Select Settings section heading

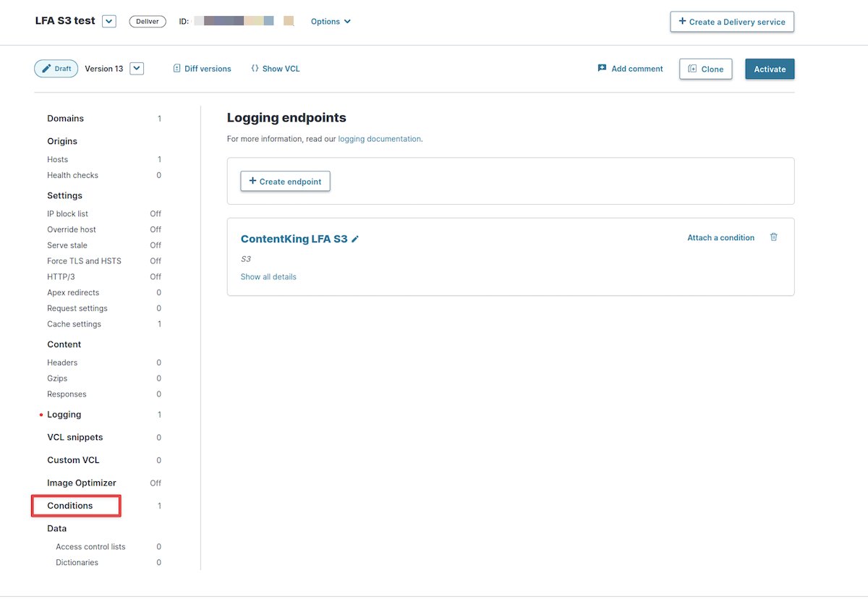tap(64, 195)
